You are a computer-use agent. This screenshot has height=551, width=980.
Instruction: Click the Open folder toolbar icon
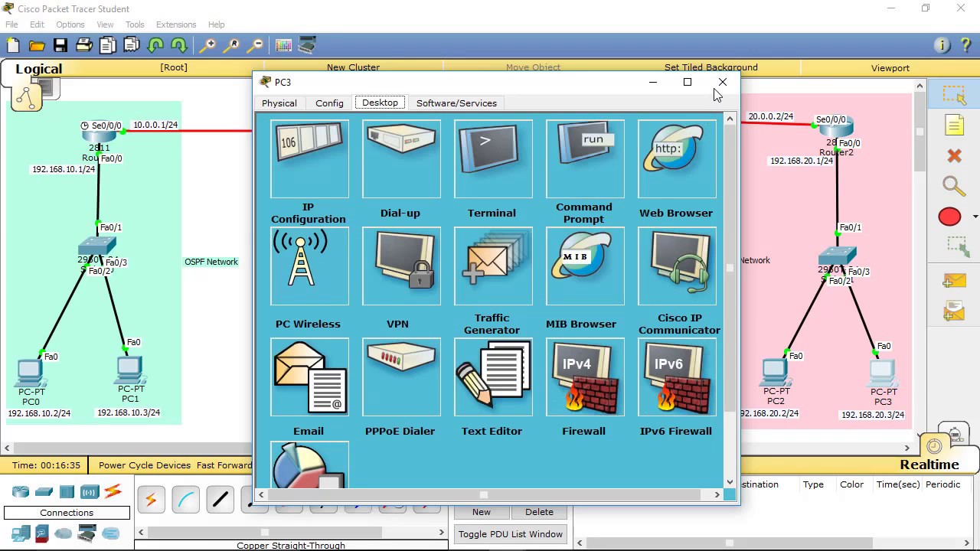[x=36, y=45]
